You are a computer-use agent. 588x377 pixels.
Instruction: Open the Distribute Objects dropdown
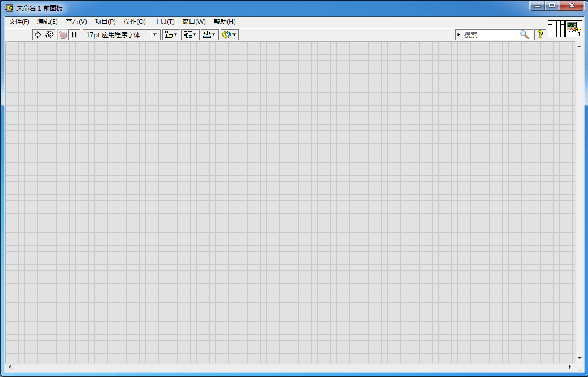190,35
